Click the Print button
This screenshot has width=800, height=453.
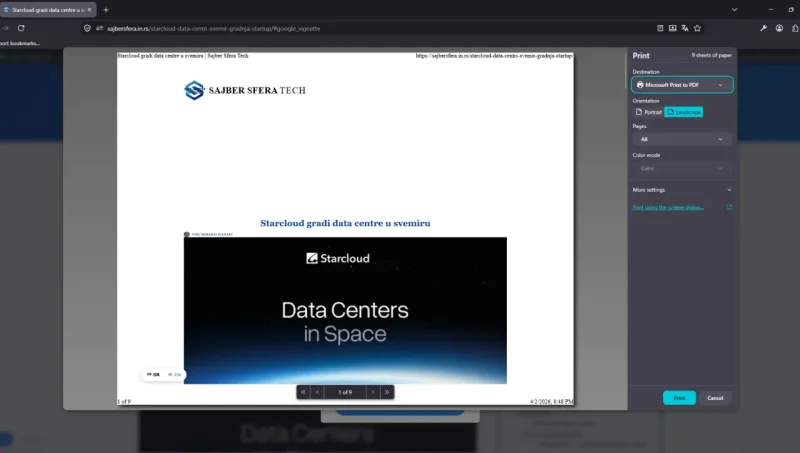(x=679, y=398)
